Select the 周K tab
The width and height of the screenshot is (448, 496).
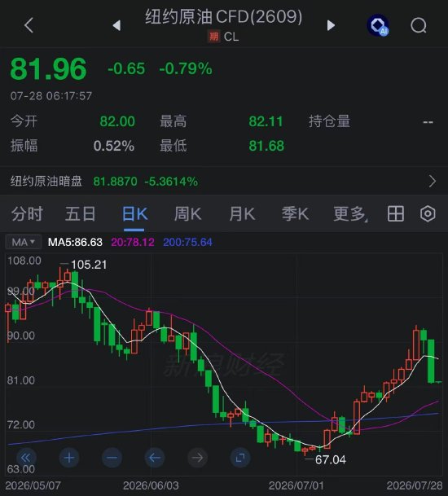coord(187,214)
